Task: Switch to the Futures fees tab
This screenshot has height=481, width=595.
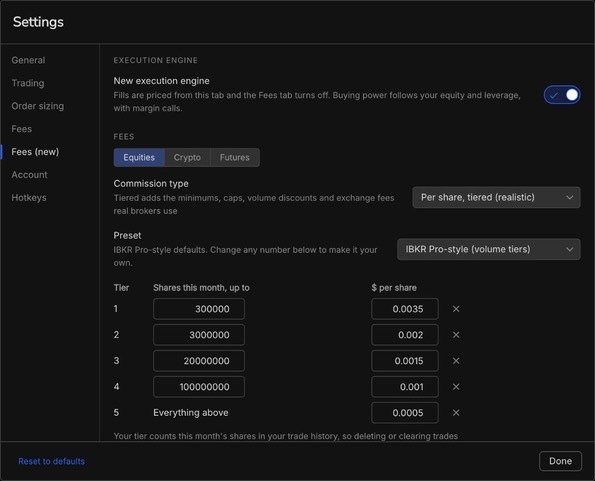Action: [x=235, y=157]
